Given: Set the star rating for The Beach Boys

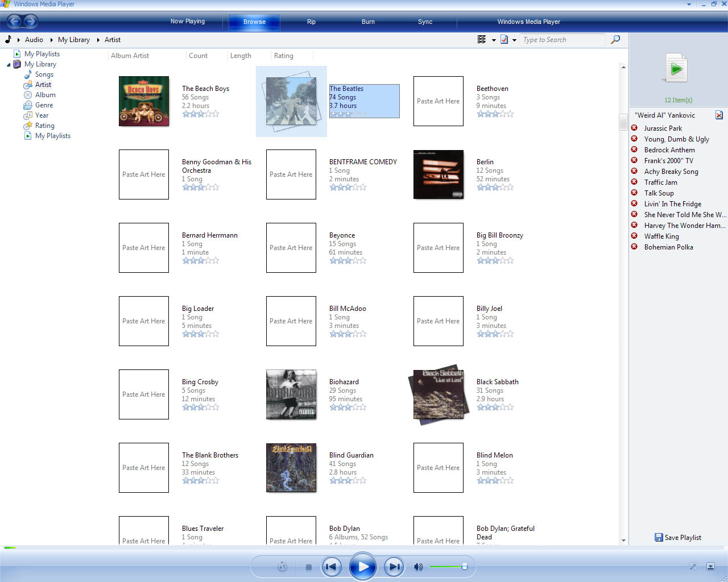Looking at the screenshot, I should tap(200, 114).
